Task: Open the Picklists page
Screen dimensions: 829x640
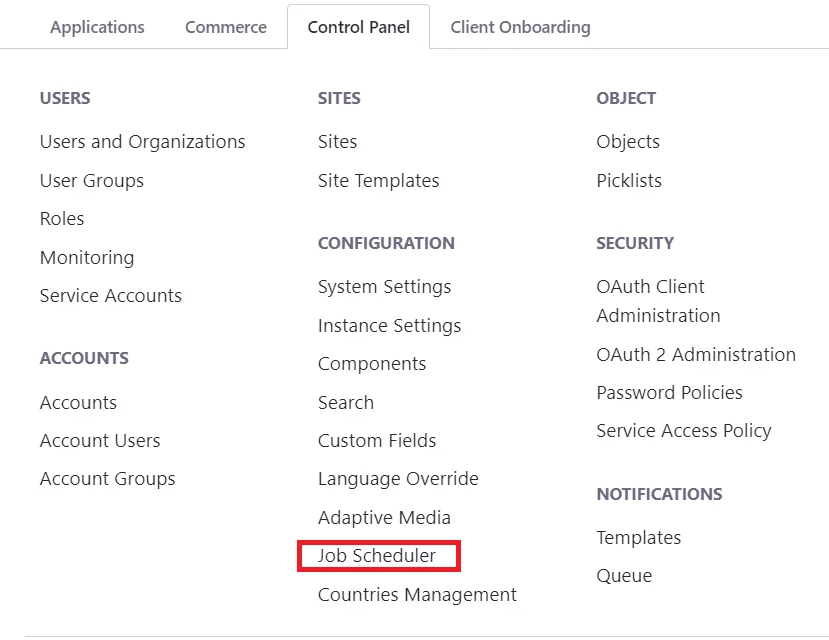Action: pyautogui.click(x=628, y=181)
